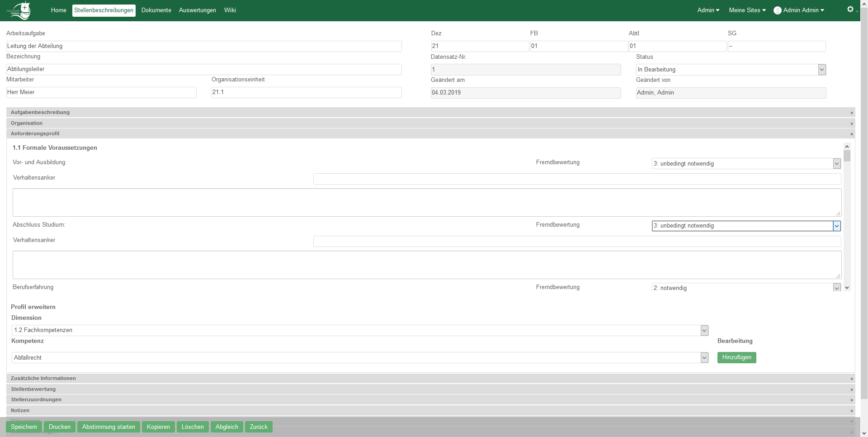Viewport: 868px width, 437px height.
Task: Click the Anforderungsprofil panel scrollbar down arrow
Action: click(x=847, y=288)
